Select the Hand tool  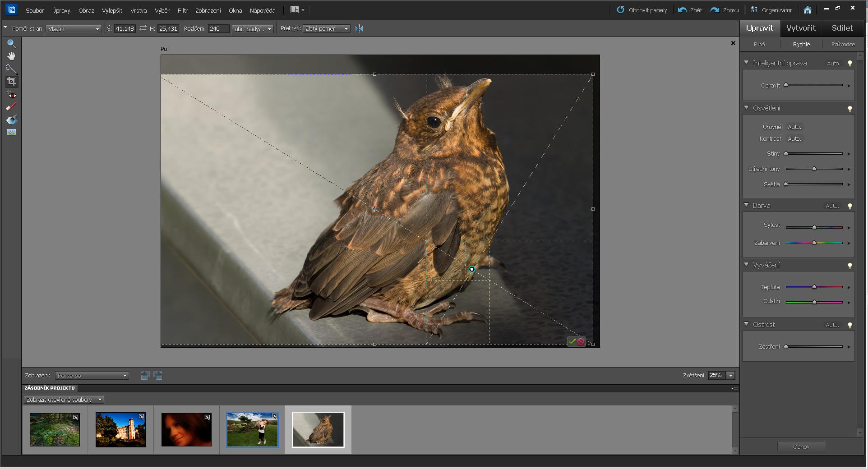[x=11, y=56]
